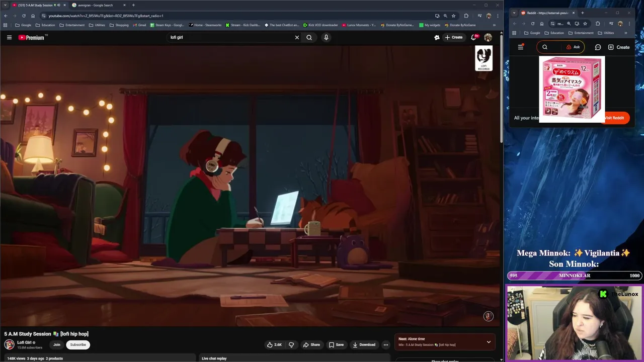644x362 pixels.
Task: Dislike the video with thumbs down
Action: click(291, 344)
